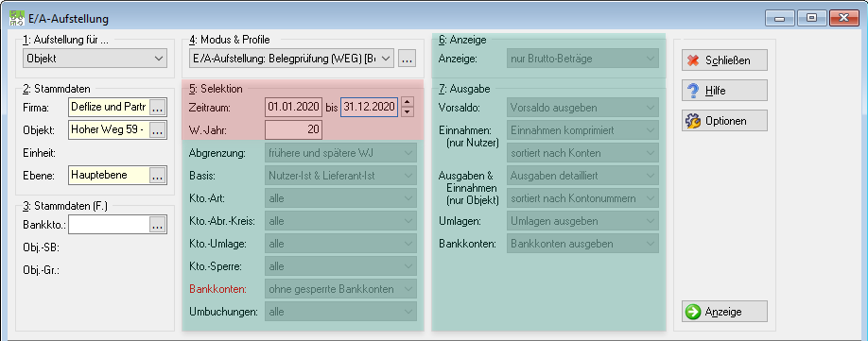Viewport: 868px width, 341px height.
Task: Click the Schließen button
Action: point(724,60)
